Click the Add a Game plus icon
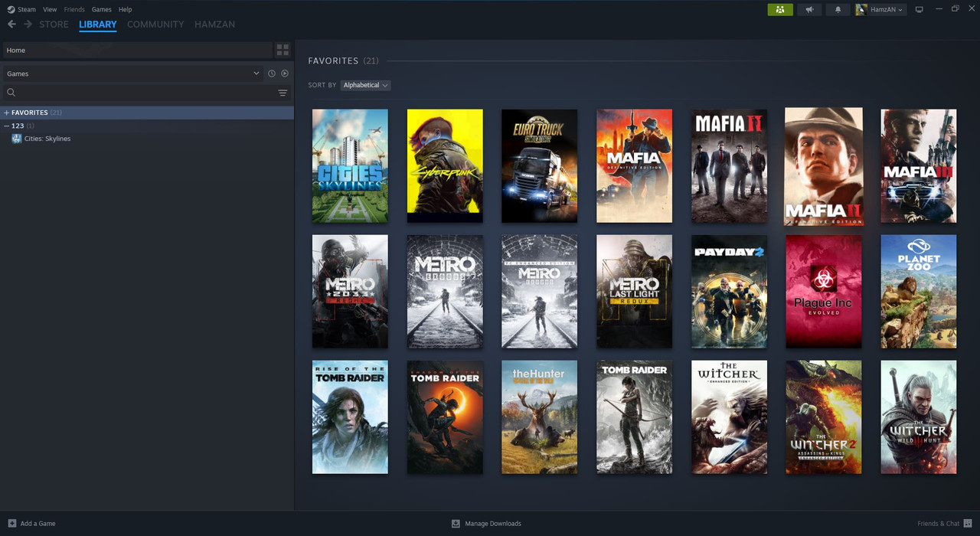This screenshot has width=980, height=536. tap(11, 524)
